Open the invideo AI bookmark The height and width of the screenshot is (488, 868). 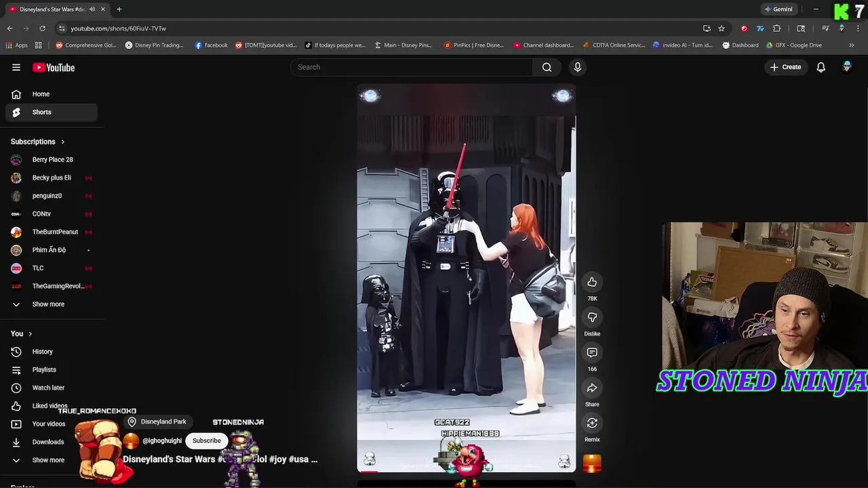tap(683, 45)
